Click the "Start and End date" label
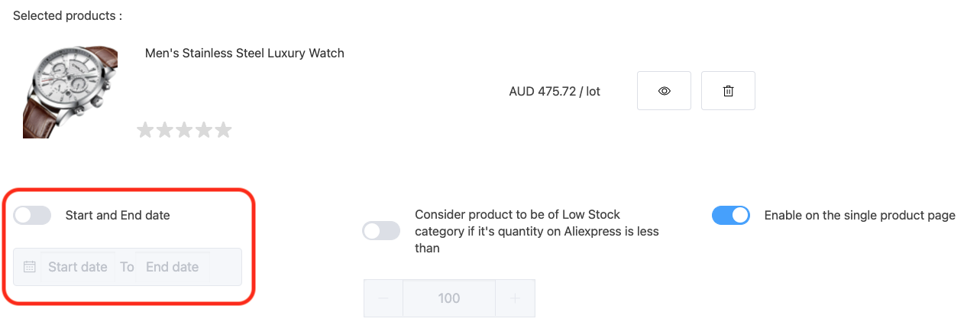 pyautogui.click(x=118, y=216)
